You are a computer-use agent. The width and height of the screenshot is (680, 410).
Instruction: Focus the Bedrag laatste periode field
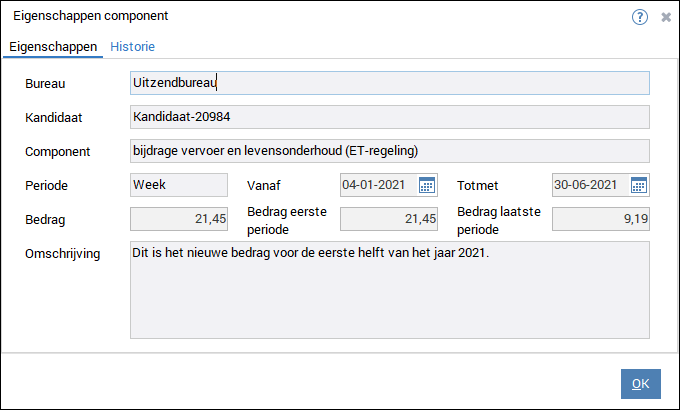600,219
